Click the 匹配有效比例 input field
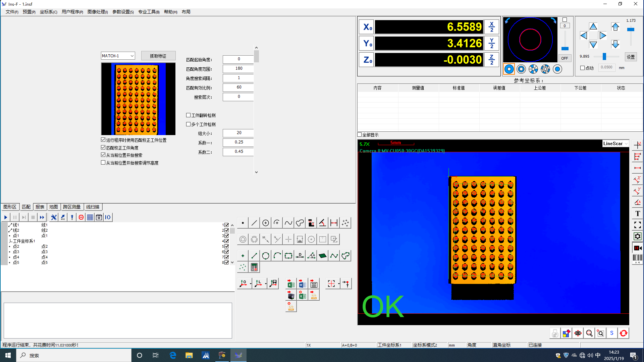This screenshot has height=362, width=644. (x=238, y=87)
